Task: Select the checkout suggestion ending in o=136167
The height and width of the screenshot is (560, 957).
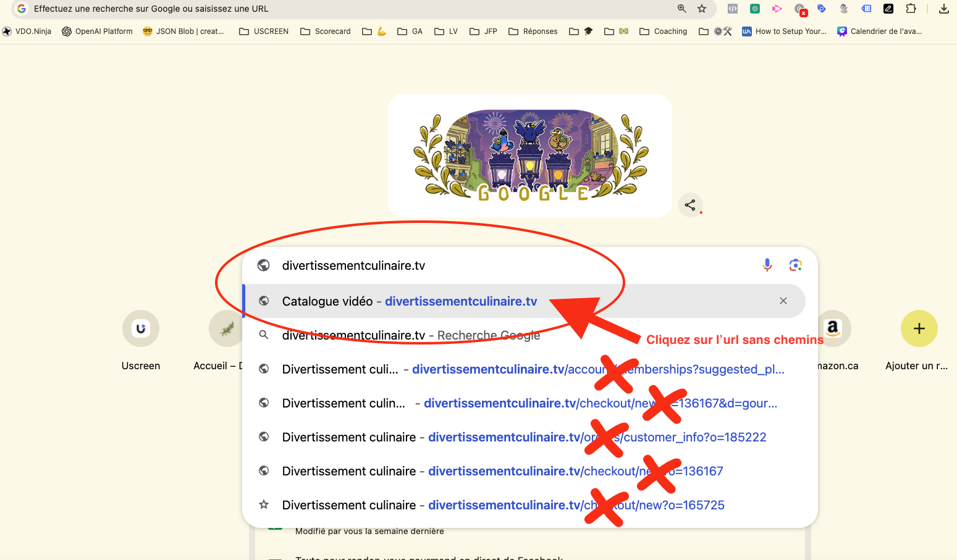Action: (525, 471)
